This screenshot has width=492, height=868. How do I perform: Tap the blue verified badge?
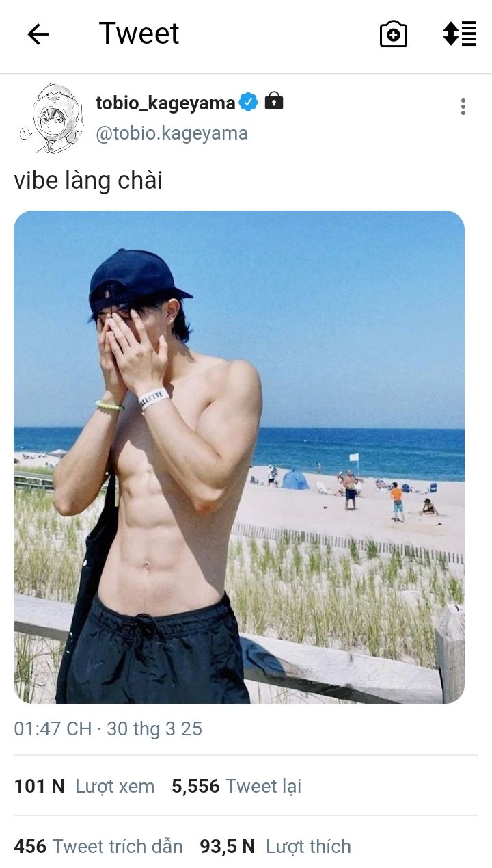[248, 103]
